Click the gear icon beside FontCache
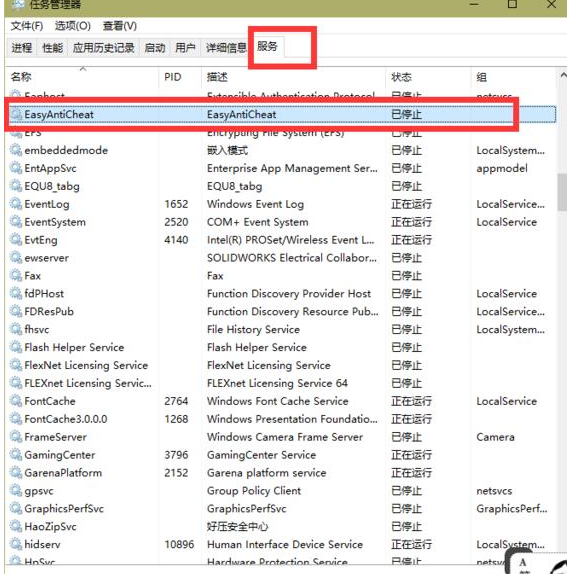Screen dimensions: 567x574 pyautogui.click(x=16, y=401)
